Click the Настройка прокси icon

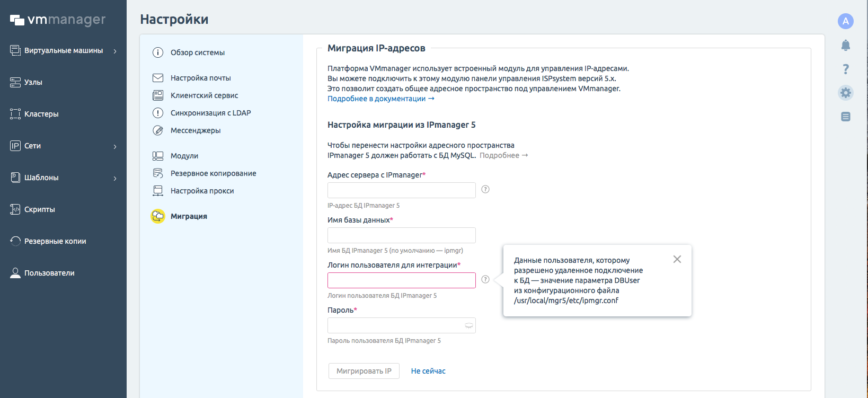(158, 191)
